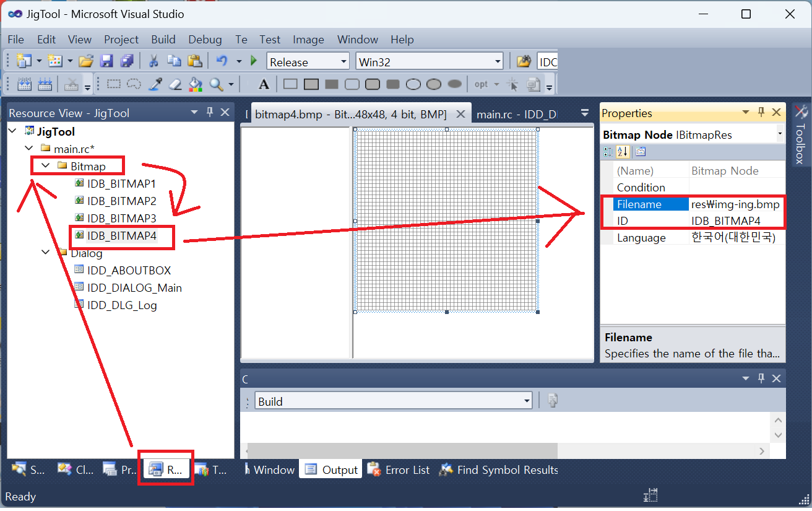The height and width of the screenshot is (511, 812).
Task: Switch to the Output tab
Action: coord(332,470)
